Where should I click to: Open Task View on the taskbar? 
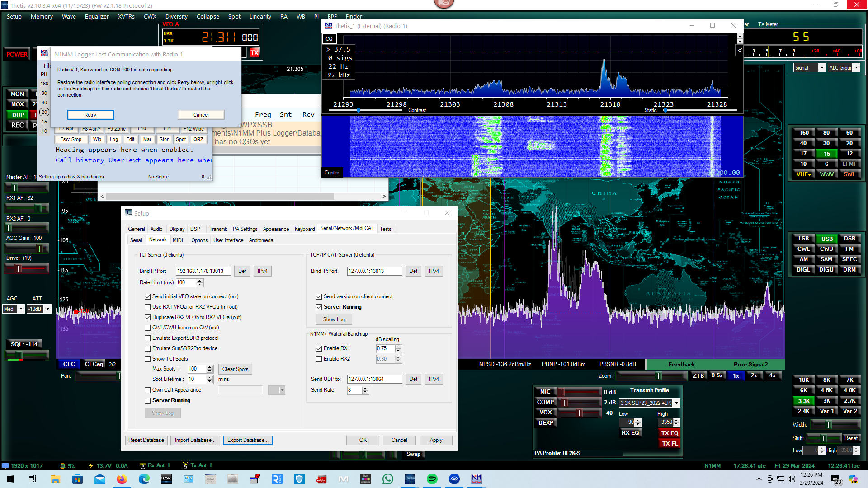(33, 479)
